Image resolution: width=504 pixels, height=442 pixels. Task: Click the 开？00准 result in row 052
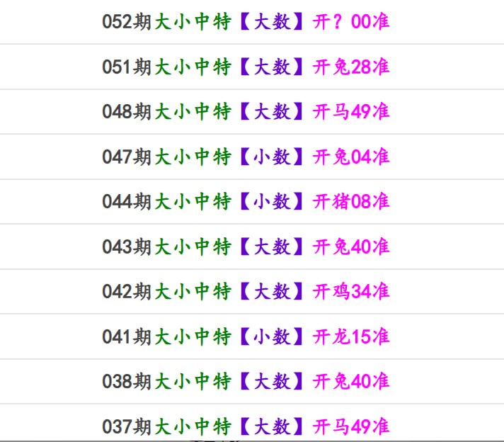point(351,22)
